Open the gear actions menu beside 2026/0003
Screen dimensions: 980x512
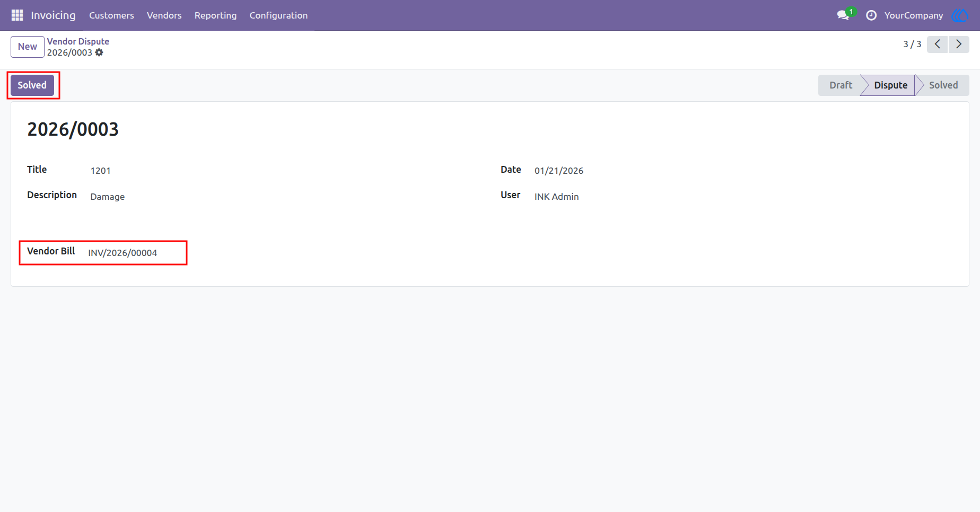[x=99, y=52]
